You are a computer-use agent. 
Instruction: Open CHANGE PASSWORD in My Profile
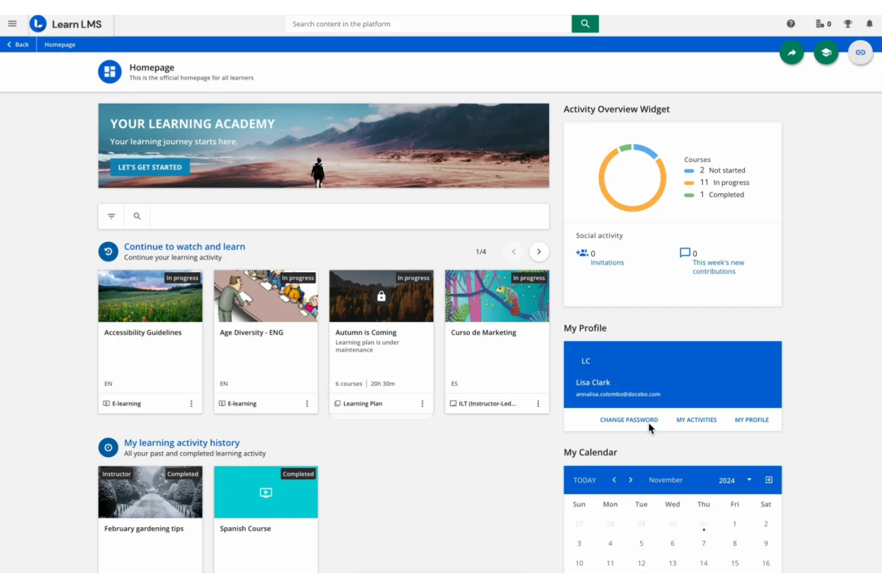pos(629,419)
